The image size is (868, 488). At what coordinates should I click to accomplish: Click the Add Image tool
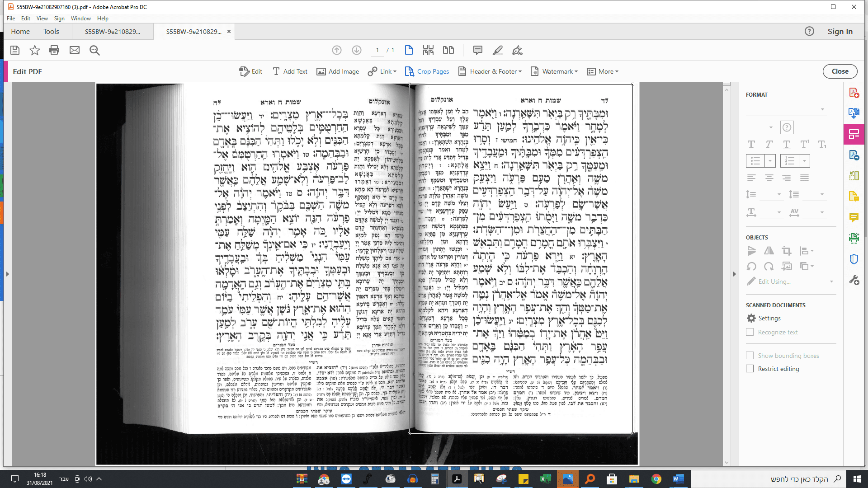coord(338,71)
